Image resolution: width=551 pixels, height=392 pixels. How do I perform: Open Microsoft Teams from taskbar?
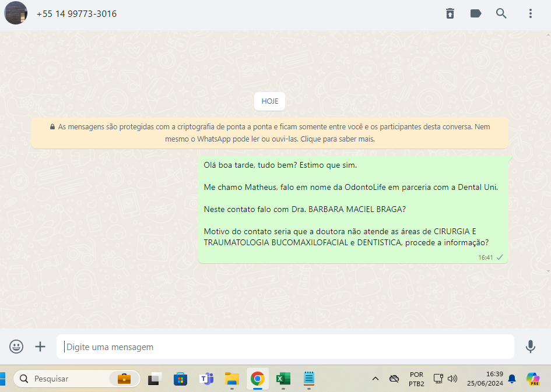206,379
